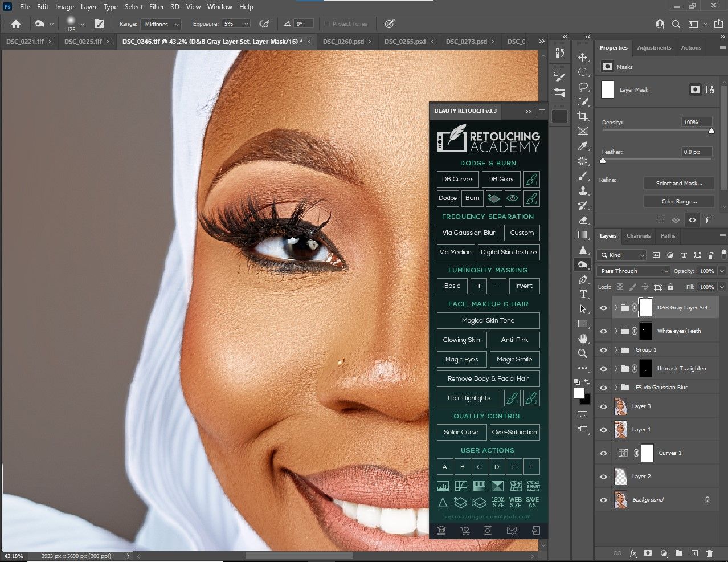Open the Exposure value dropdown arrow
Image resolution: width=728 pixels, height=562 pixels.
pos(246,24)
